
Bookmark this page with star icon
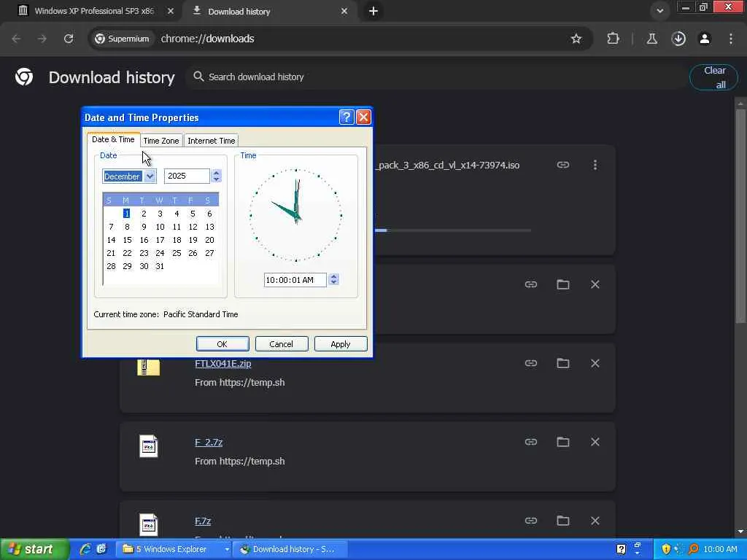tap(576, 39)
